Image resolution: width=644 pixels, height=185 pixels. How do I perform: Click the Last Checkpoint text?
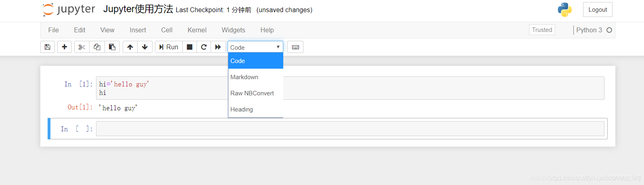pos(213,10)
